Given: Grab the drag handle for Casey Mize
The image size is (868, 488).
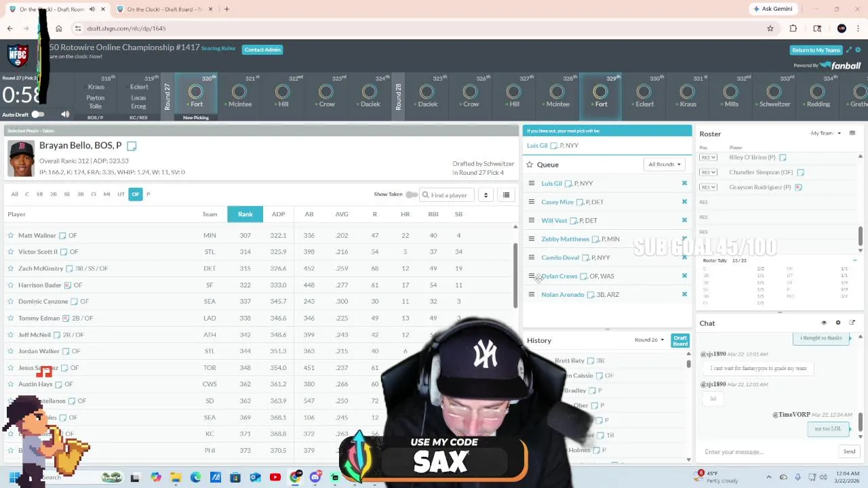Looking at the screenshot, I should point(532,202).
